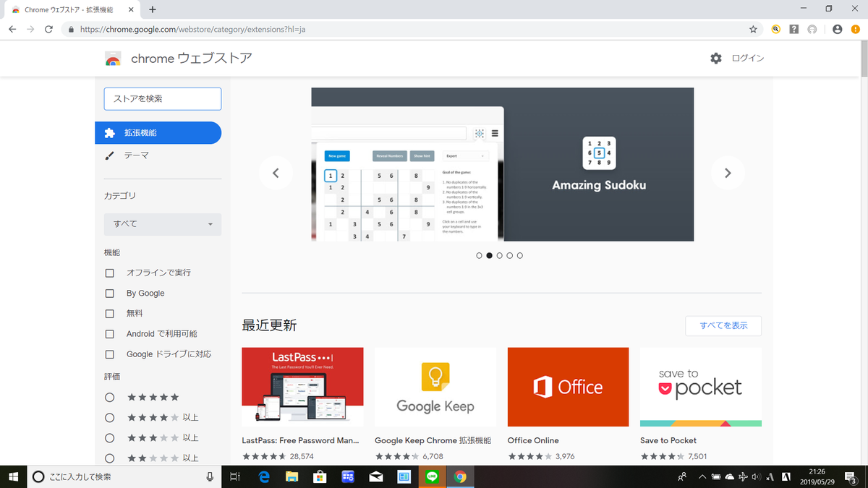The width and height of the screenshot is (868, 488).
Task: Select three stars 以上 rating filter
Action: tap(110, 438)
